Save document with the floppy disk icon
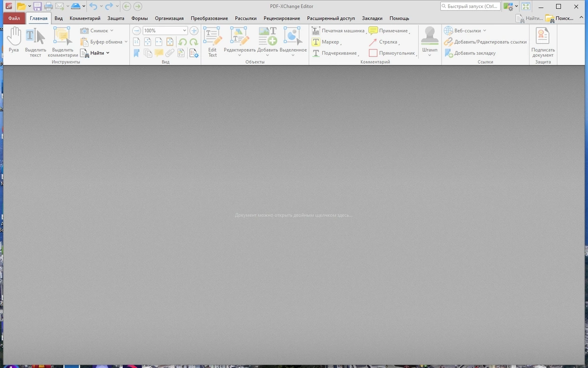 tap(37, 6)
